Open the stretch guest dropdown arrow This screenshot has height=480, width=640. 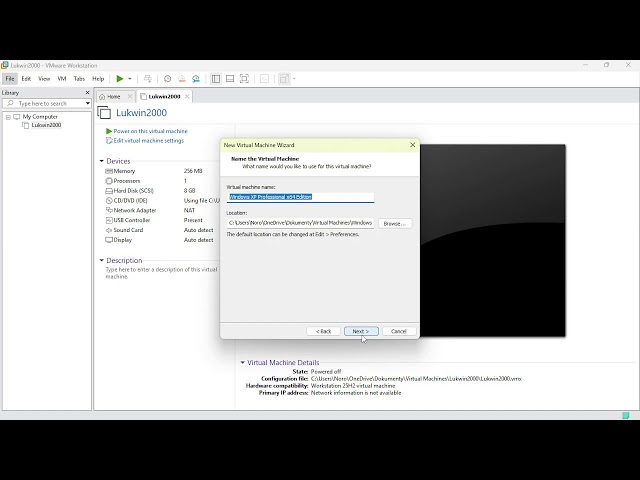pos(294,79)
